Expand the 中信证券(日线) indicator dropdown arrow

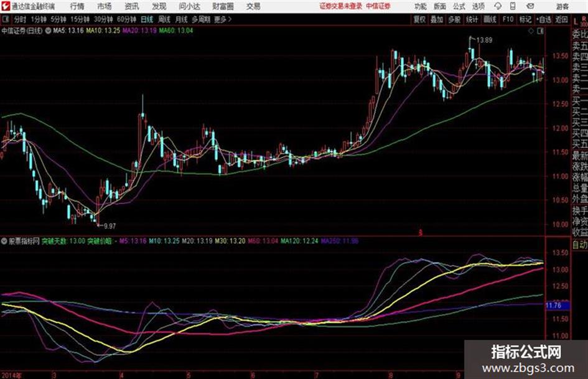[x=48, y=30]
